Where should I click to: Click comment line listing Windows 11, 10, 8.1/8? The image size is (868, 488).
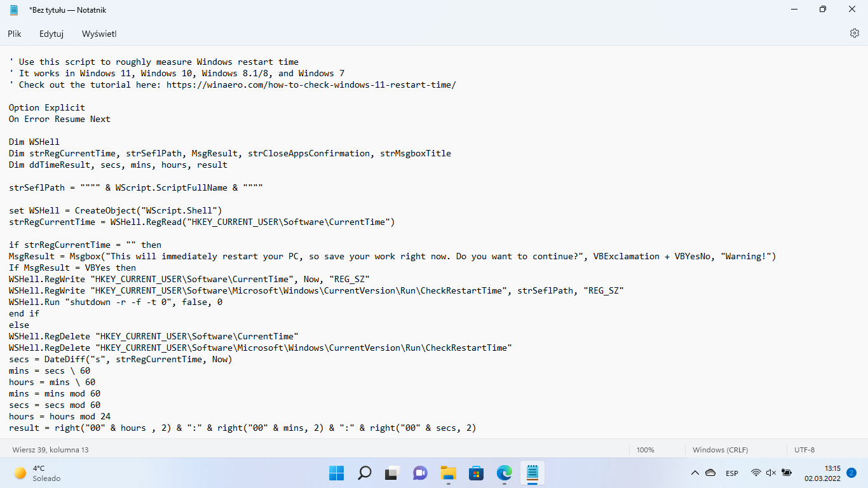177,73
